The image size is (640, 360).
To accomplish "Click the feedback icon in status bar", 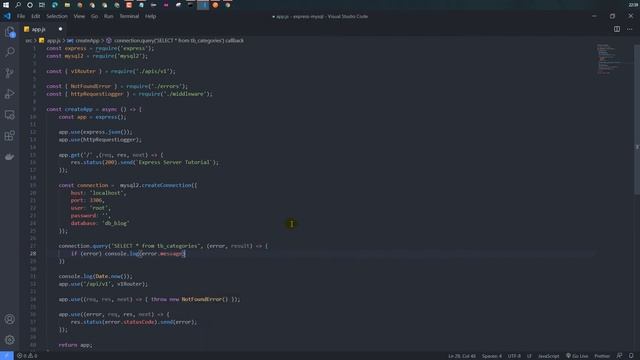I will pos(619,356).
